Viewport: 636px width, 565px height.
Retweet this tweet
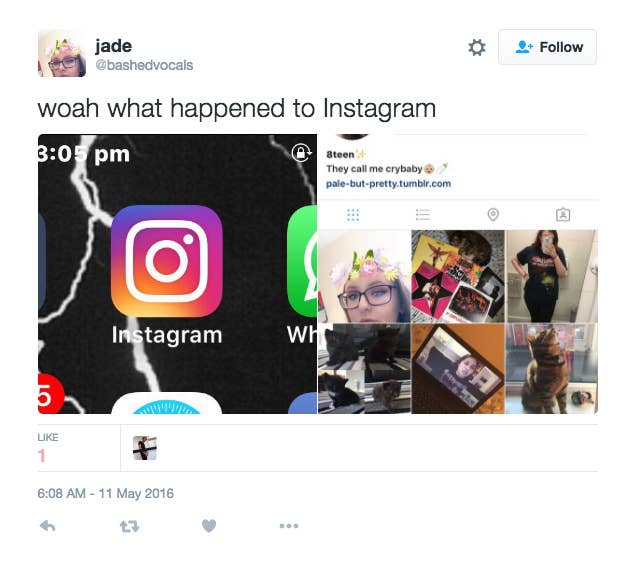point(130,526)
